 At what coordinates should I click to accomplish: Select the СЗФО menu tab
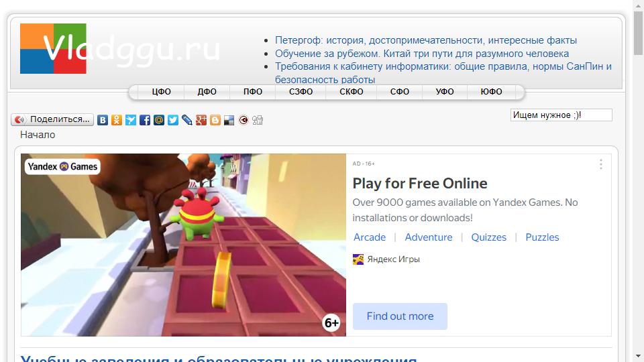[x=301, y=92]
